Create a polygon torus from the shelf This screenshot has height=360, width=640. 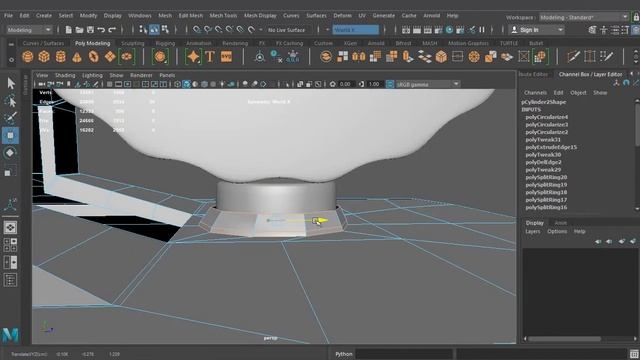[x=93, y=56]
